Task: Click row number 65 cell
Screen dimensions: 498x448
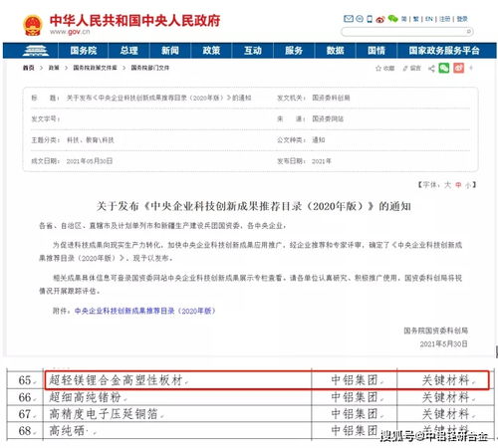Action: (x=25, y=380)
